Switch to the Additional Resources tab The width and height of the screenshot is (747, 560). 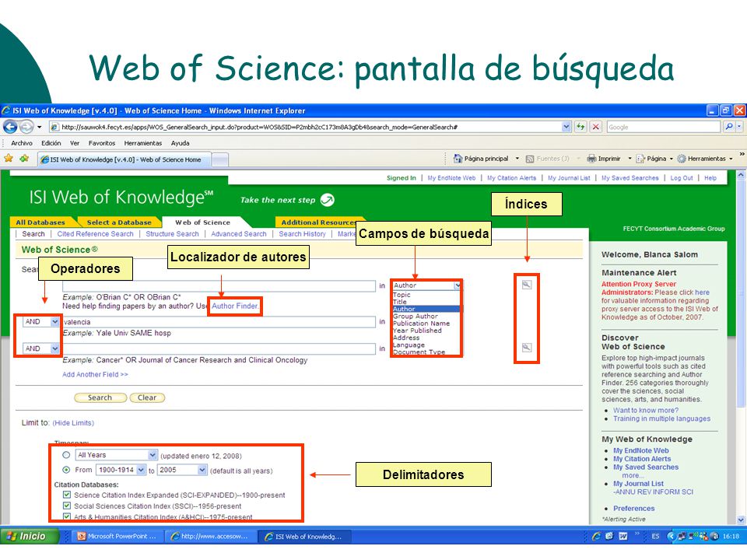click(318, 222)
